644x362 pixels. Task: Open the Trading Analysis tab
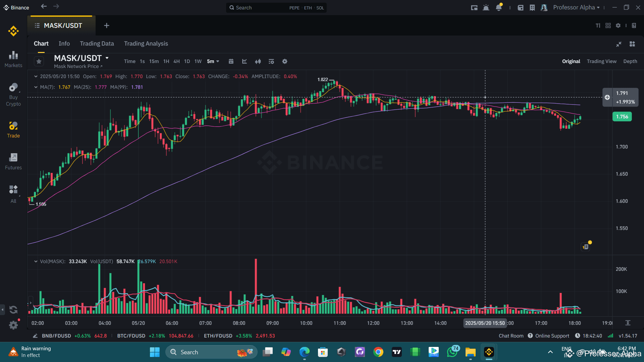[146, 44]
